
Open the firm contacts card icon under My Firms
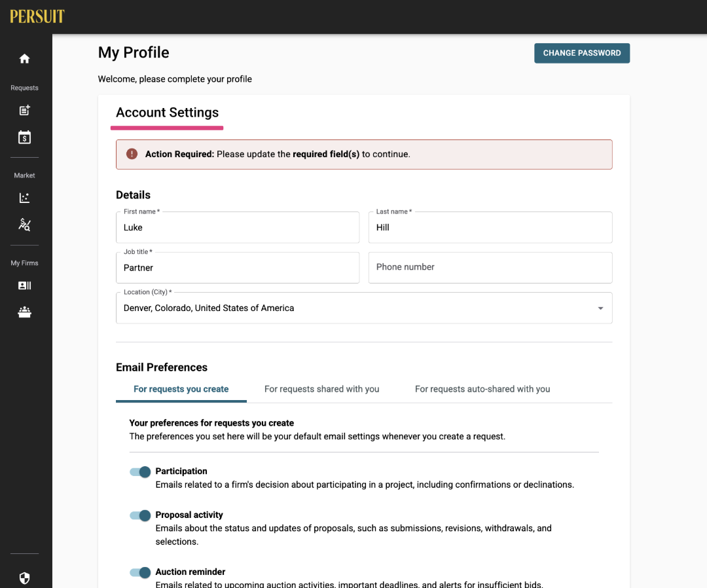(24, 285)
